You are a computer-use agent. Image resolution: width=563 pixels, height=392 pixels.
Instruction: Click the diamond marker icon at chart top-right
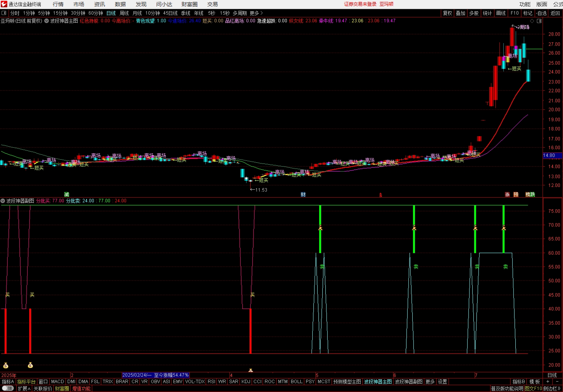pos(532,21)
